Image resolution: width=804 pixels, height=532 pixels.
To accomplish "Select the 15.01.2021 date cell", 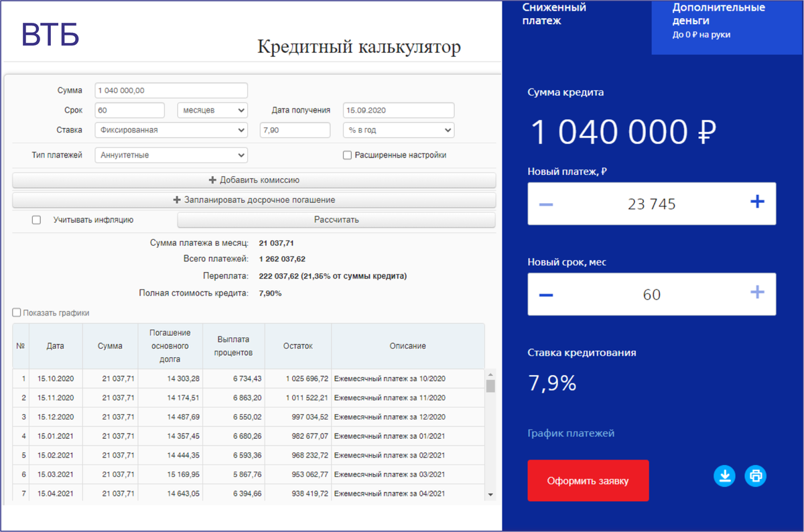I will [x=56, y=436].
